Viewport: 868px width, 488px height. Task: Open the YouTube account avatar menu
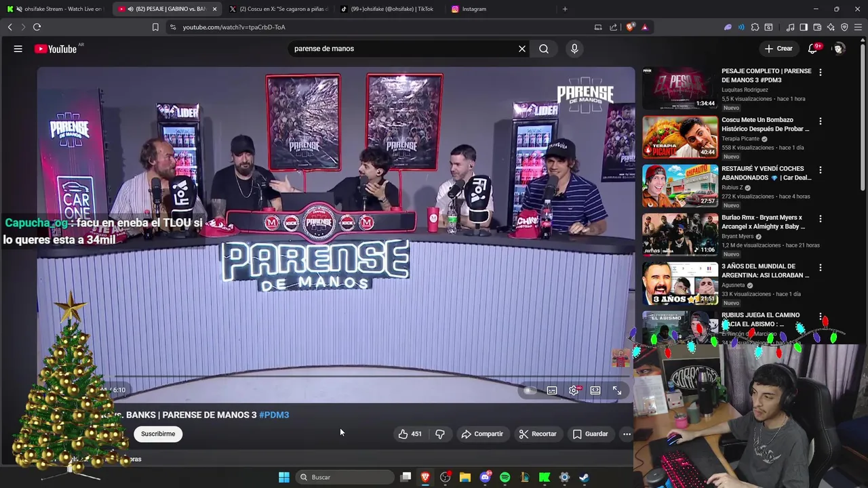click(x=839, y=49)
